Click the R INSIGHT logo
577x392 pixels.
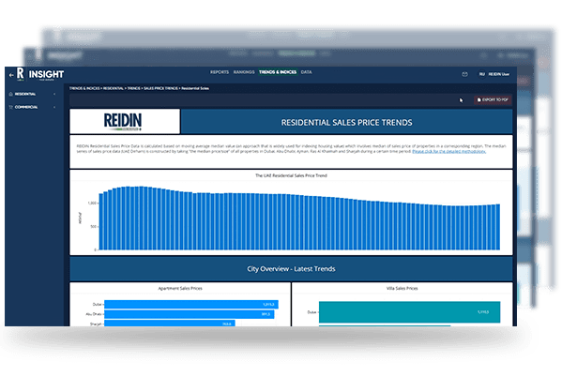[x=41, y=74]
